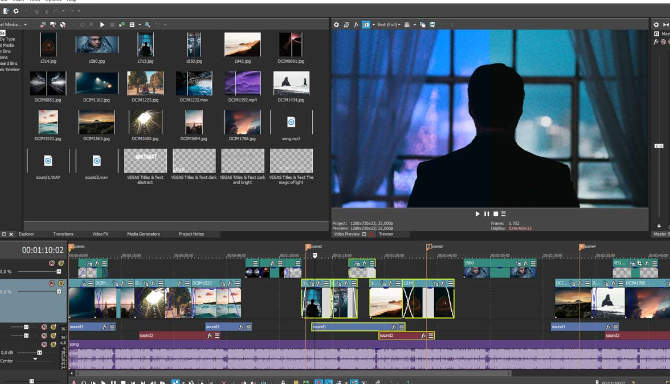The image size is (670, 384).
Task: Switch to the Video FX tab
Action: coord(100,234)
